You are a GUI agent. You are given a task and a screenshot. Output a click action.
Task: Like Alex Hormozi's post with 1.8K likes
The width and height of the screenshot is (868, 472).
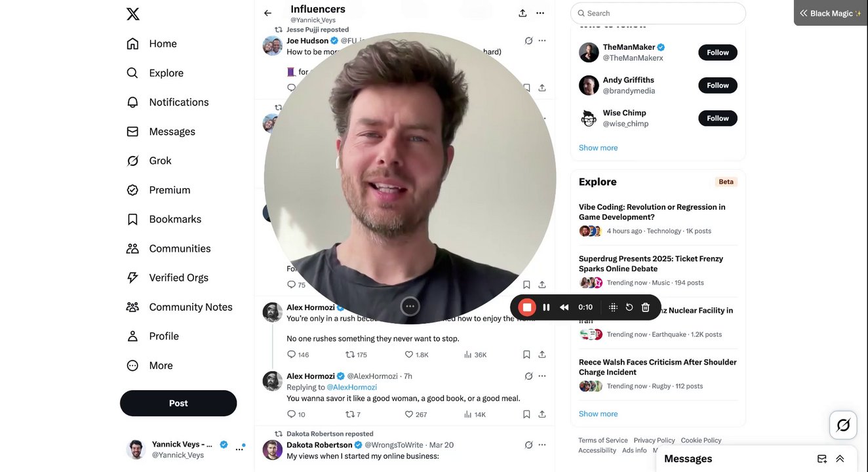click(x=409, y=355)
